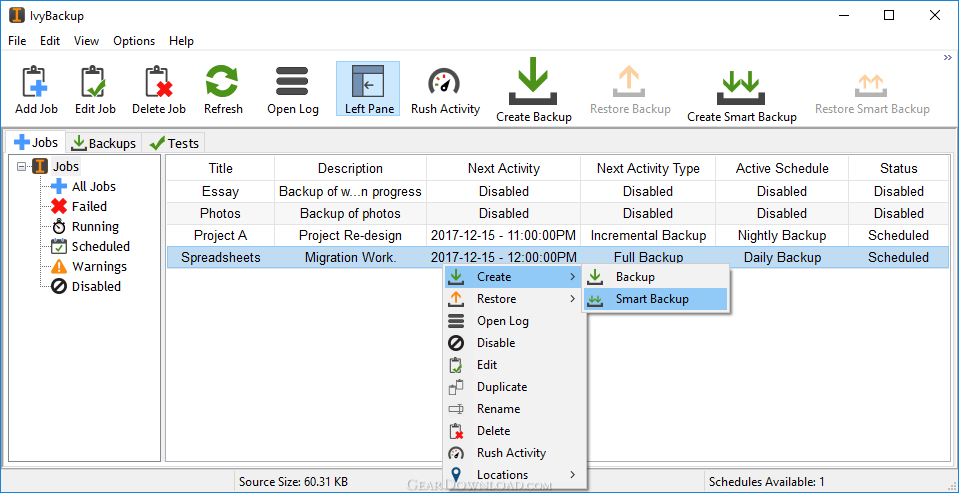959x493 pixels.
Task: Open the Edit menu in menu bar
Action: click(50, 41)
